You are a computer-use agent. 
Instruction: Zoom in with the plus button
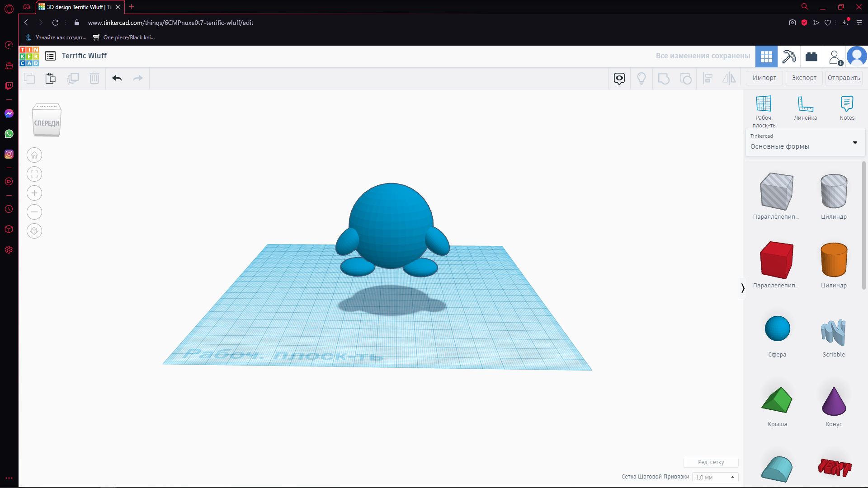tap(34, 193)
